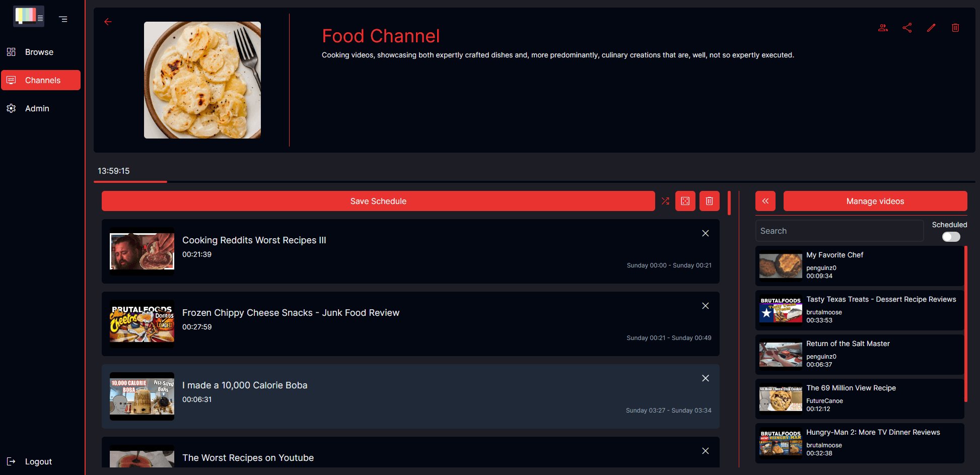Click the back arrow icon

pyautogui.click(x=108, y=22)
